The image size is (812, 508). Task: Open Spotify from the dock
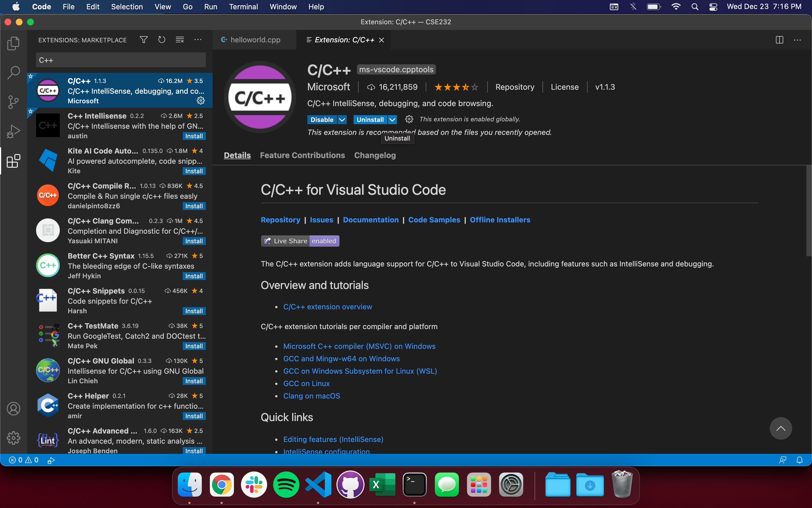pyautogui.click(x=286, y=485)
